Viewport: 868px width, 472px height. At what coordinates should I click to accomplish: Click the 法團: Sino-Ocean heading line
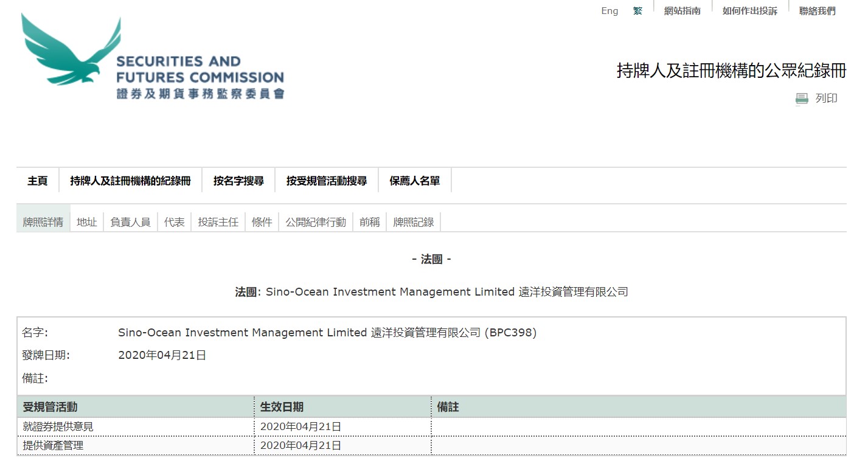click(x=431, y=292)
